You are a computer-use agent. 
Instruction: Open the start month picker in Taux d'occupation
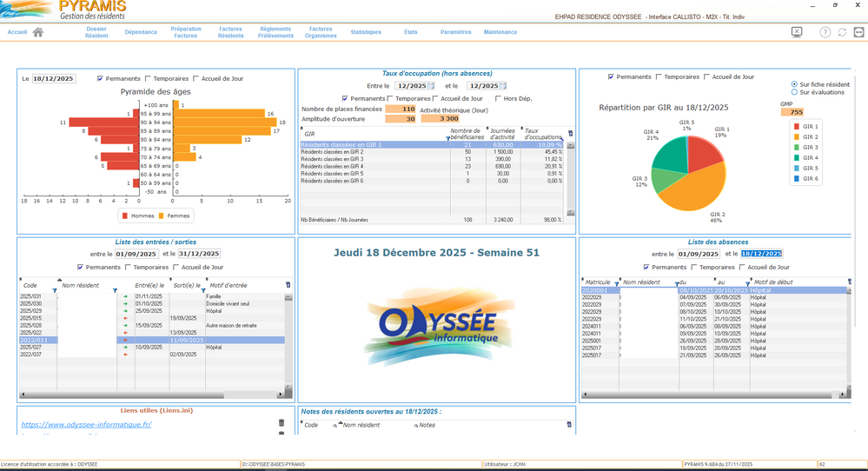(x=431, y=86)
